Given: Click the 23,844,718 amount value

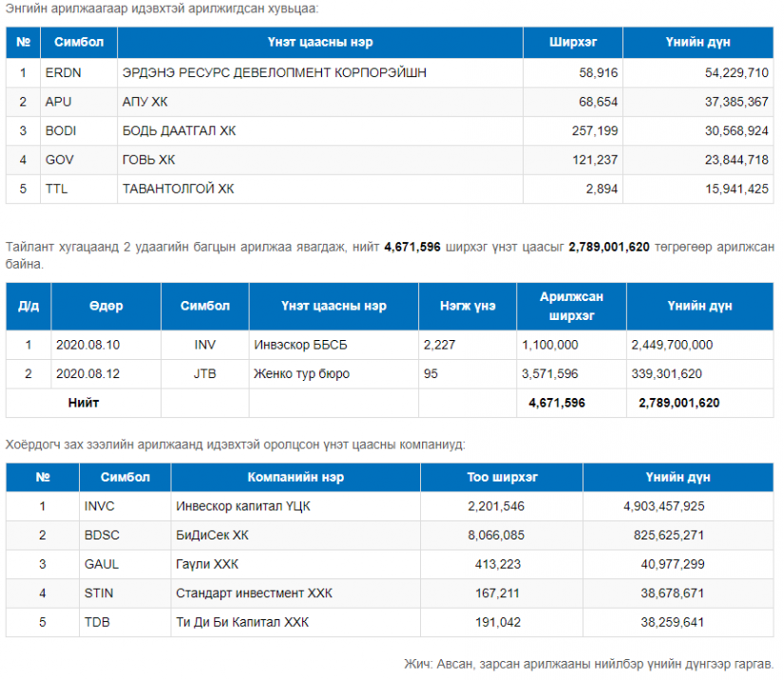Looking at the screenshot, I should coord(736,160).
